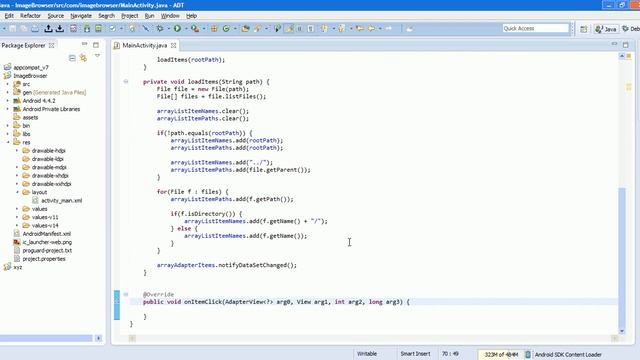Open the Window menu
This screenshot has width=640, height=360.
170,16
